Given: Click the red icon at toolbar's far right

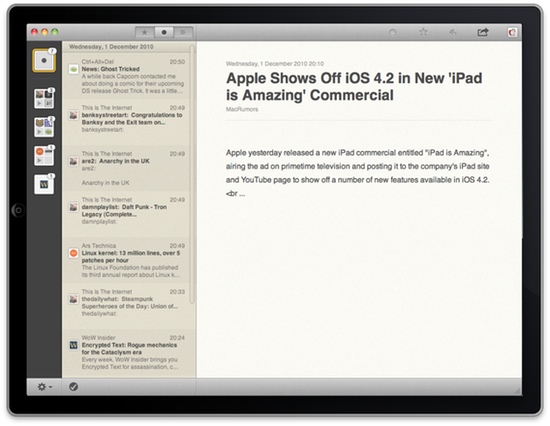Looking at the screenshot, I should click(x=512, y=33).
